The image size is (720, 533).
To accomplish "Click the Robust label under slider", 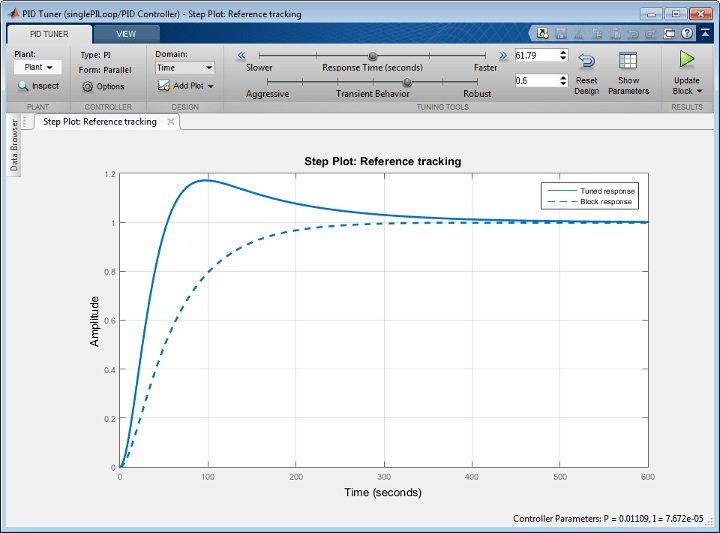I will click(477, 94).
